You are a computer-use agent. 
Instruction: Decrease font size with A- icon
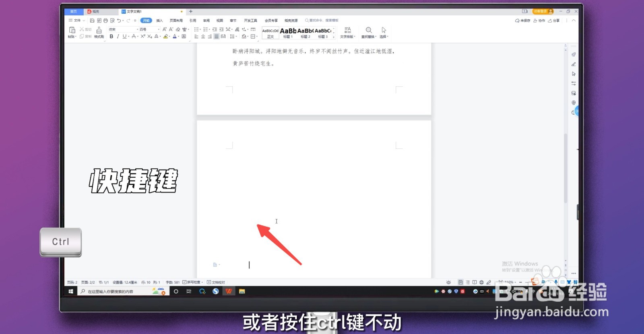(x=171, y=29)
